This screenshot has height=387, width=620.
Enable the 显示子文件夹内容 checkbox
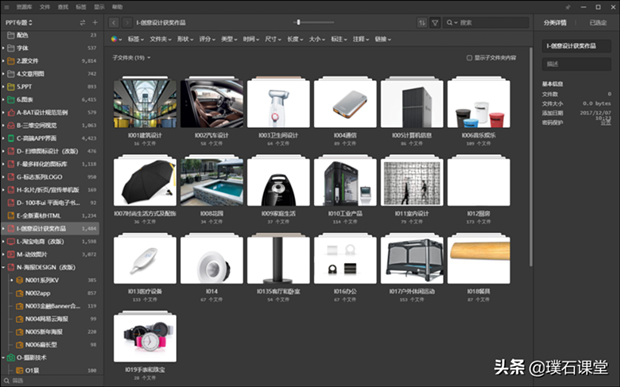coord(469,58)
